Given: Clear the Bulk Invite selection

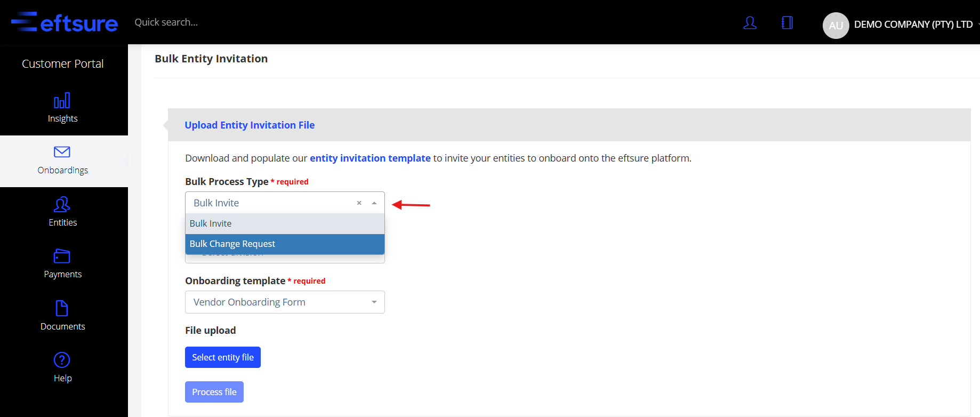Looking at the screenshot, I should [x=359, y=203].
